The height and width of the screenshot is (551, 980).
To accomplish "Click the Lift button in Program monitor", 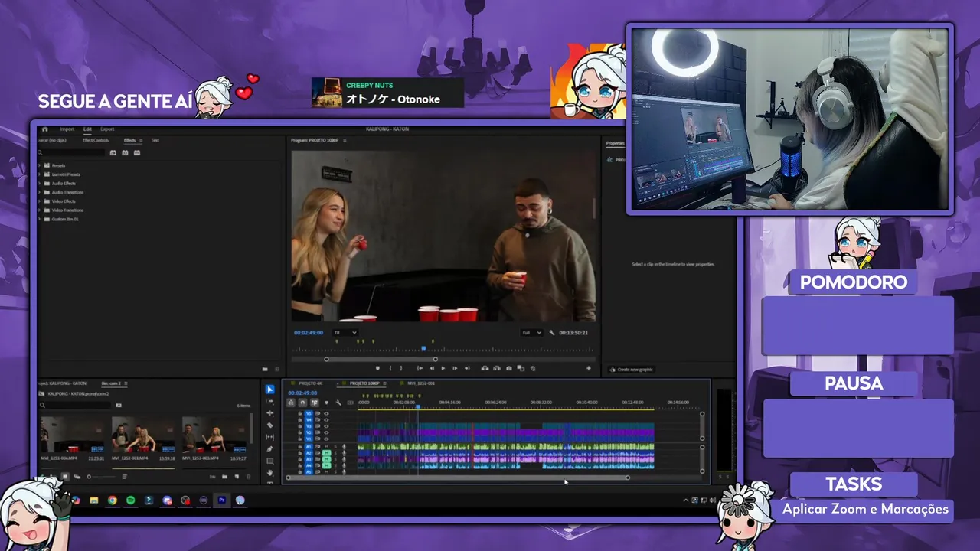I will tap(485, 368).
